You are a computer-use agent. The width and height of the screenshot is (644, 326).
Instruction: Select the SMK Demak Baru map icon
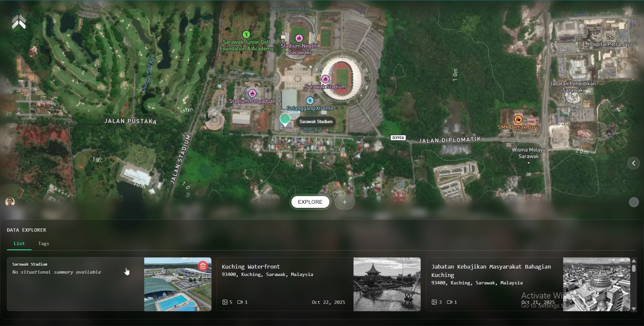[519, 119]
